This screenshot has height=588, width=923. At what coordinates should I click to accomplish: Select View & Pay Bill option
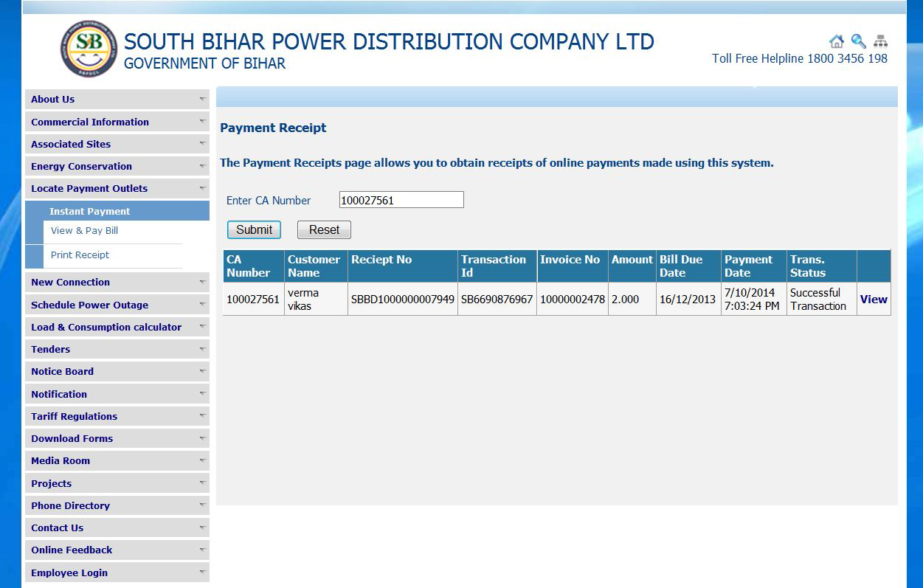tap(84, 230)
